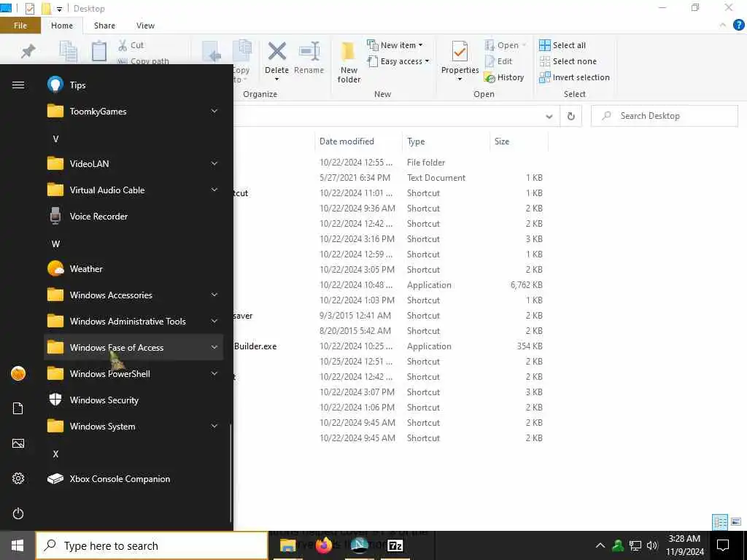Click the Copy path command
Screen dimensions: 747x560
point(143,61)
